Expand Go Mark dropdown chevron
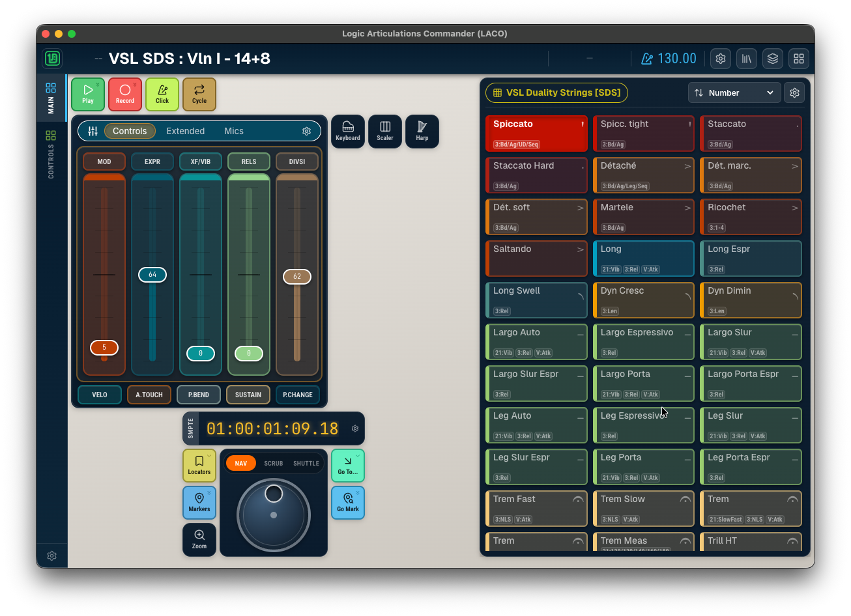This screenshot has width=851, height=616. click(358, 492)
